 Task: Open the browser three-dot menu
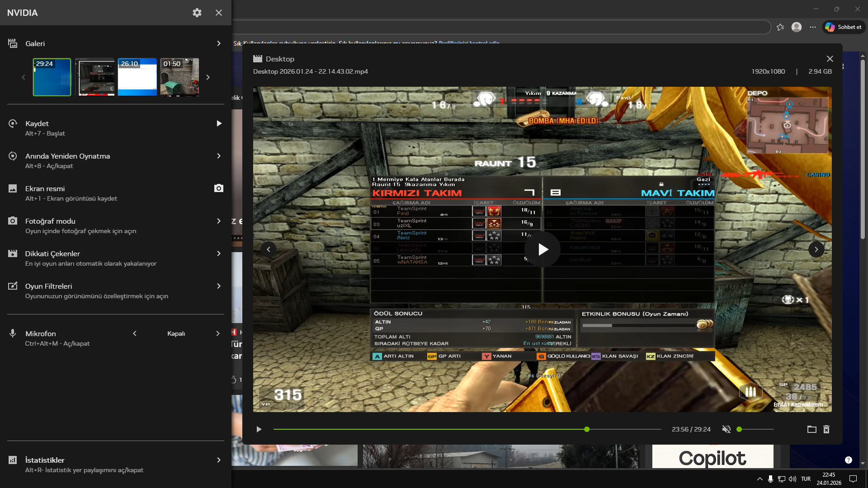[813, 27]
